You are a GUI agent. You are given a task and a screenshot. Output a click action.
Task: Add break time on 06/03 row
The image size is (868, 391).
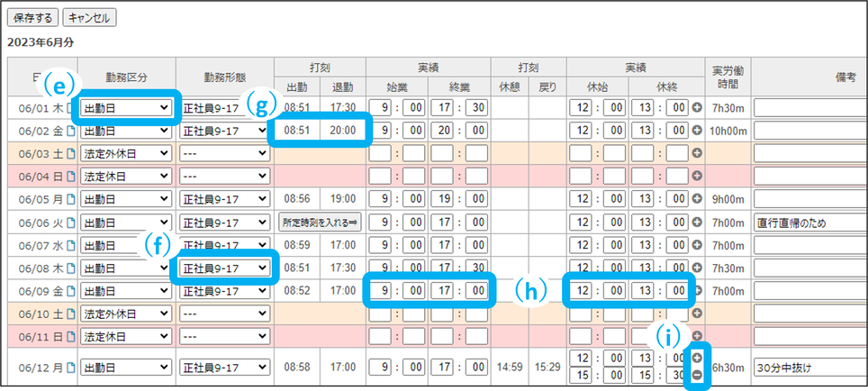click(697, 154)
